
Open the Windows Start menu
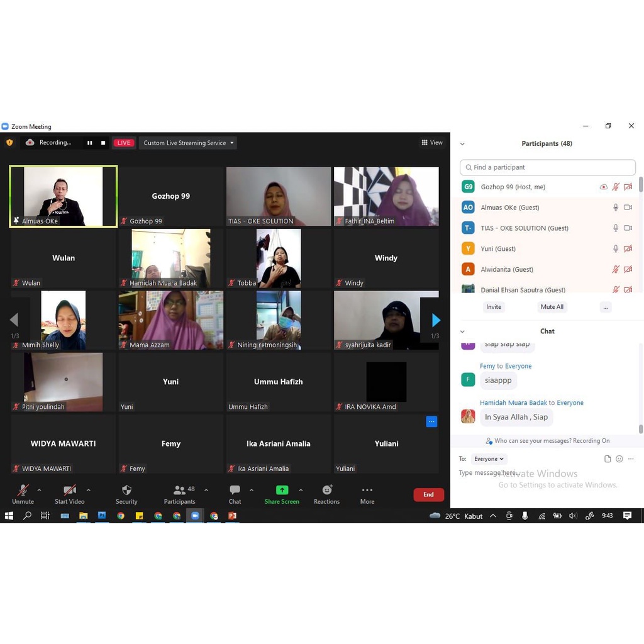[x=9, y=516]
